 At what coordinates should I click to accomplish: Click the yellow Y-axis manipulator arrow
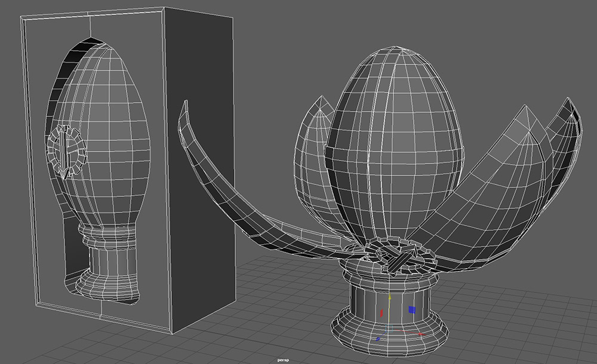point(389,296)
